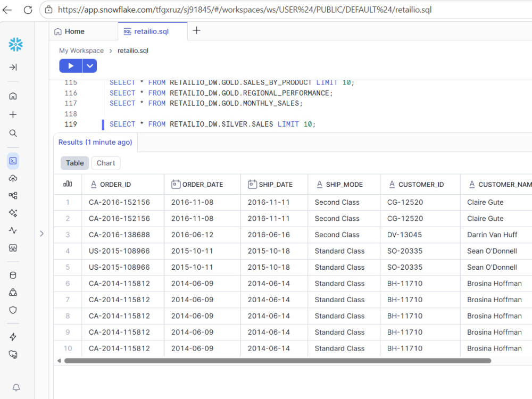Switch results view to Chart
The width and height of the screenshot is (532, 399).
tap(106, 163)
